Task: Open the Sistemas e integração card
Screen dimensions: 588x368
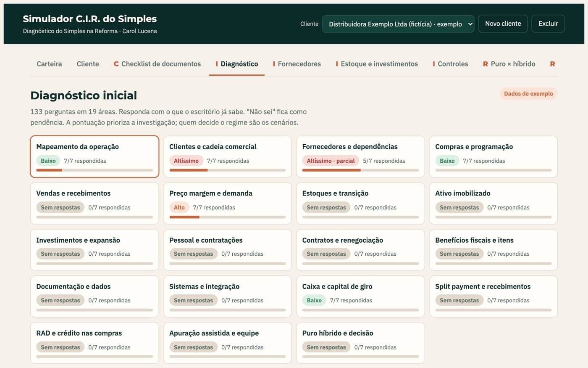Action: (228, 296)
